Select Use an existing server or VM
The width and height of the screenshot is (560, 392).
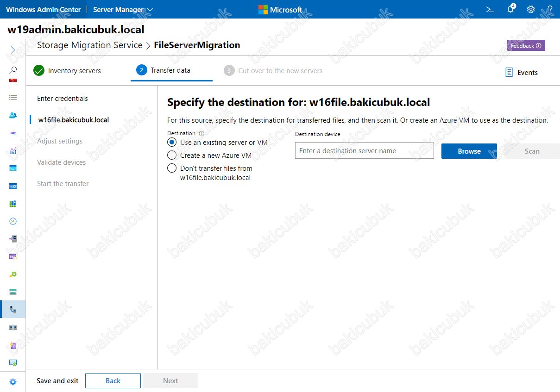click(x=172, y=143)
